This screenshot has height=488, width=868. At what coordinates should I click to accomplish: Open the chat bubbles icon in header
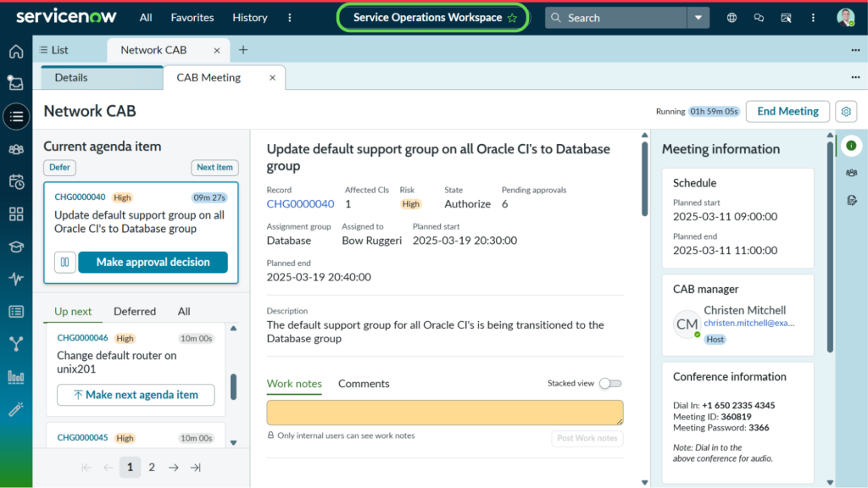click(759, 18)
